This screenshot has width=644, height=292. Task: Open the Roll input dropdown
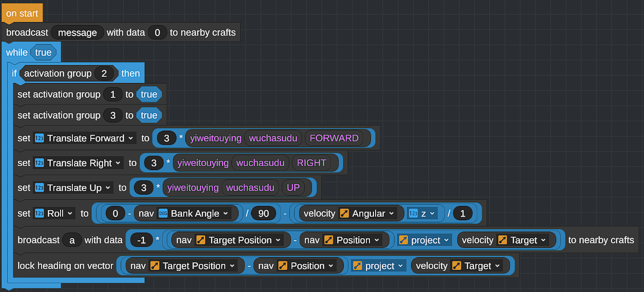coord(55,214)
